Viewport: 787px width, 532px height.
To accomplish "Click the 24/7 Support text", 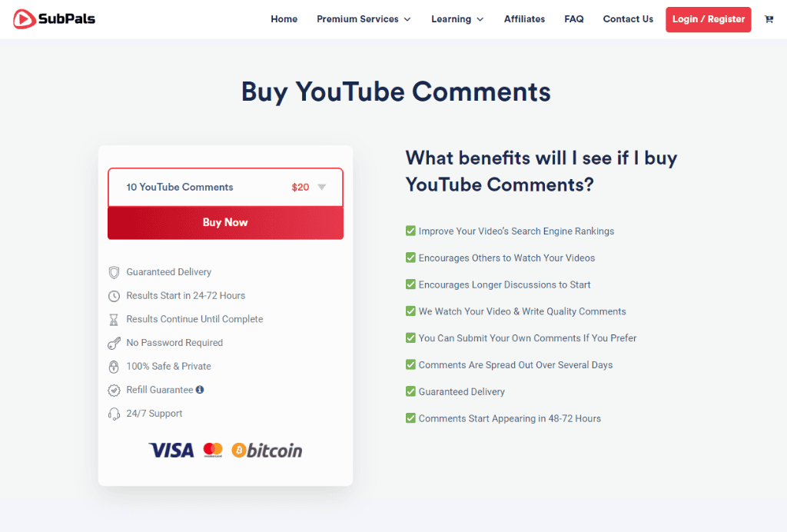I will (x=154, y=414).
